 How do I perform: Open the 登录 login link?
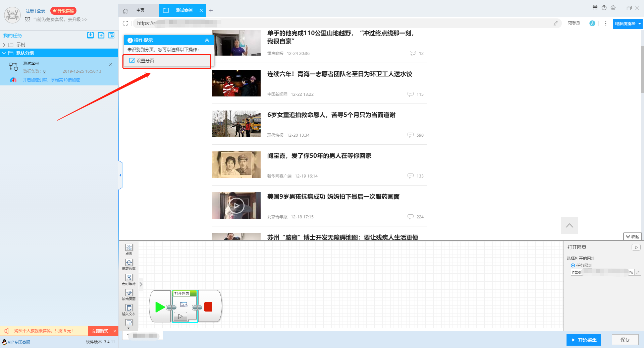click(x=41, y=11)
